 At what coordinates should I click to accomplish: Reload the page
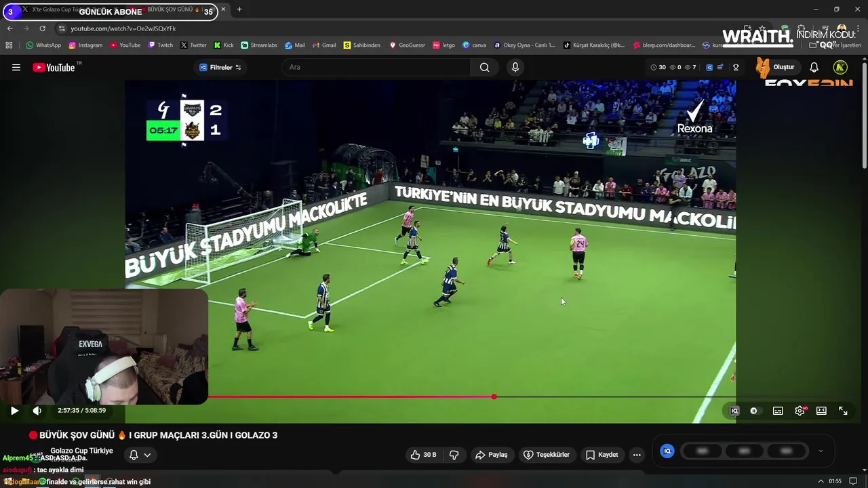[42, 28]
